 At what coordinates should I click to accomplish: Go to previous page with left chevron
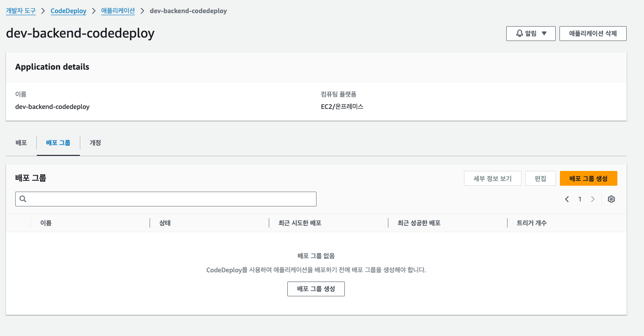[567, 199]
